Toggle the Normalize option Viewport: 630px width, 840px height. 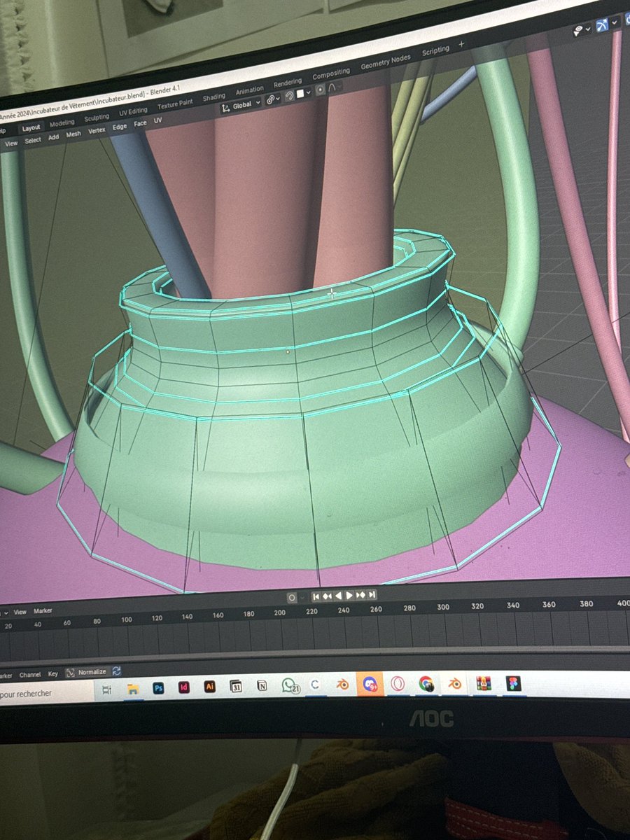click(87, 672)
